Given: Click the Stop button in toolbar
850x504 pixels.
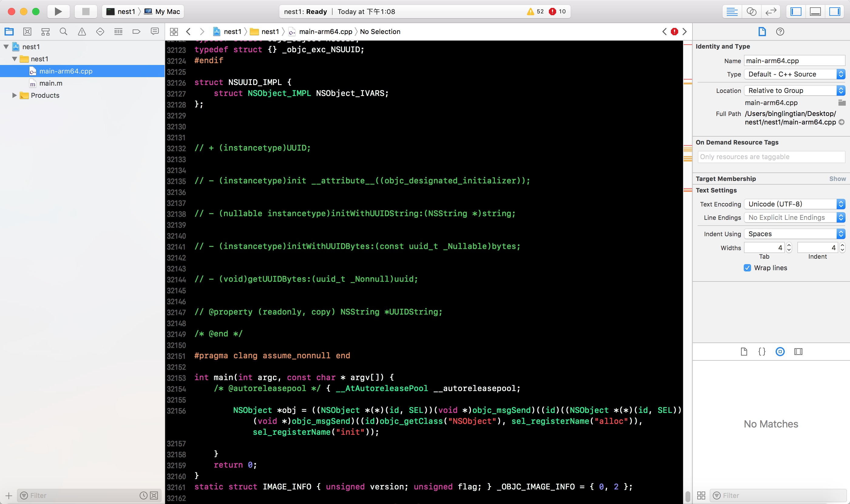Looking at the screenshot, I should tap(86, 12).
